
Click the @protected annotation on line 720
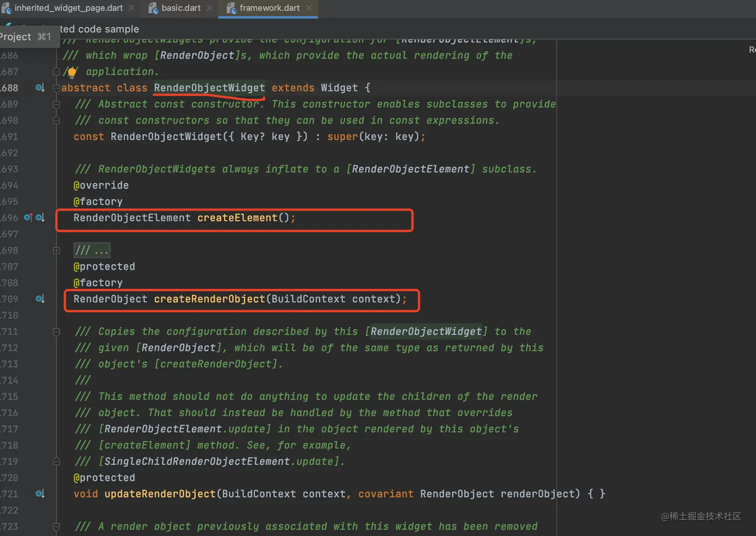[104, 478]
